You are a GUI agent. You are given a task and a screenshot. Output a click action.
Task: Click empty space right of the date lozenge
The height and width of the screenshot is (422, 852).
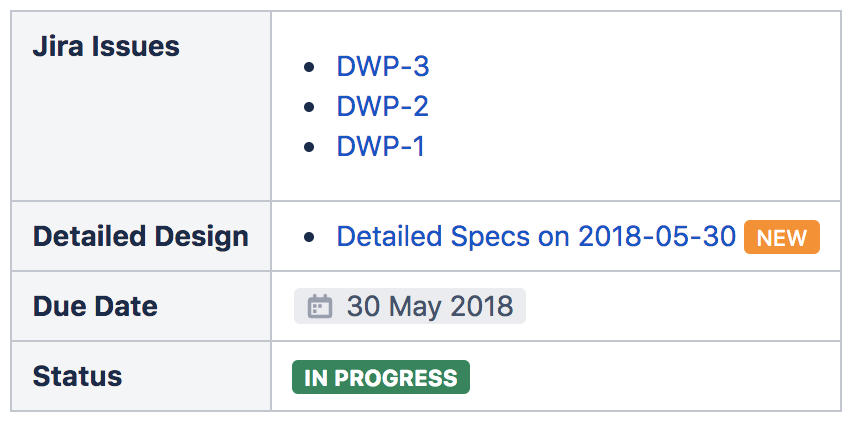pyautogui.click(x=680, y=306)
